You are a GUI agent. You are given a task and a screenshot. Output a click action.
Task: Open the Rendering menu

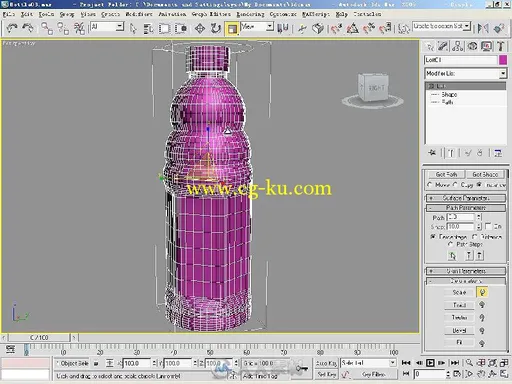click(250, 14)
